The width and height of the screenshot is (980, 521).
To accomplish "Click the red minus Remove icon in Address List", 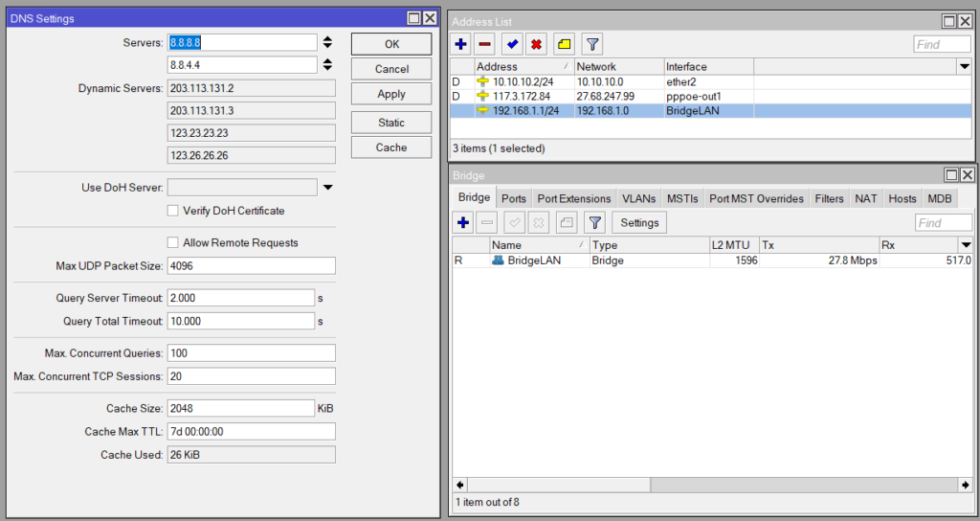I will pos(485,44).
